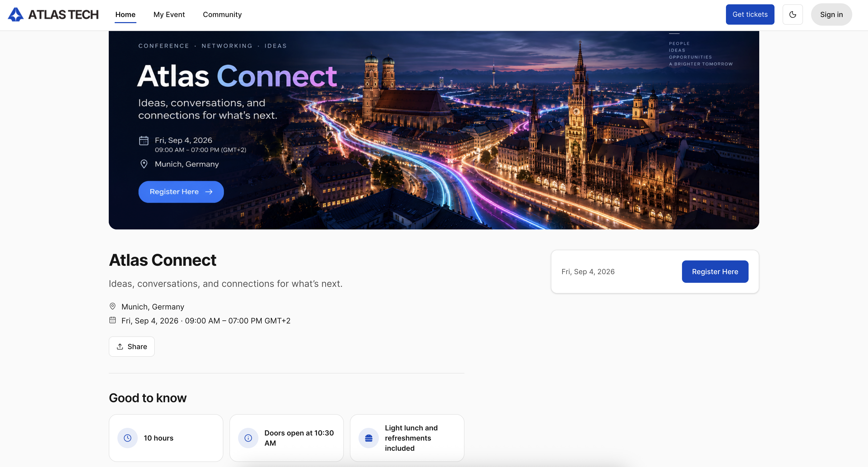Click 'Munich, Germany' in the hero banner

[187, 164]
